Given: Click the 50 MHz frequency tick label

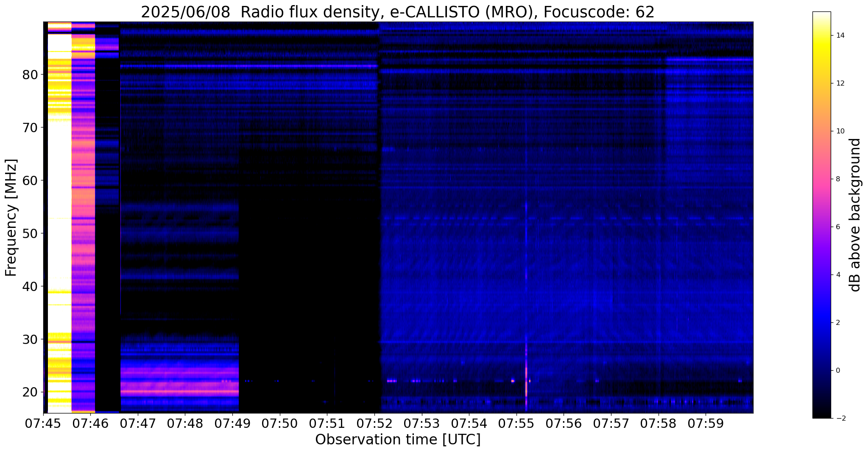Looking at the screenshot, I should [x=30, y=234].
